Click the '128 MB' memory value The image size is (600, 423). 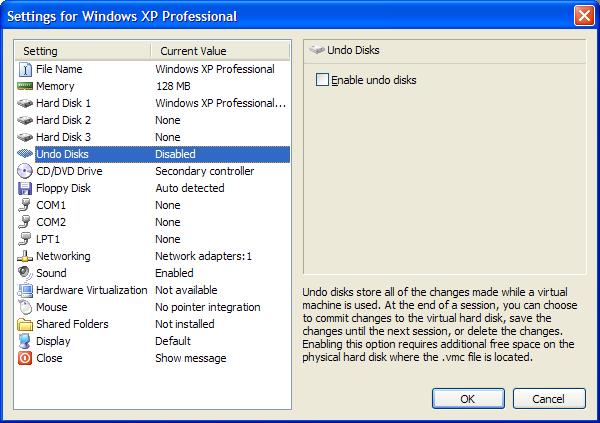click(173, 86)
